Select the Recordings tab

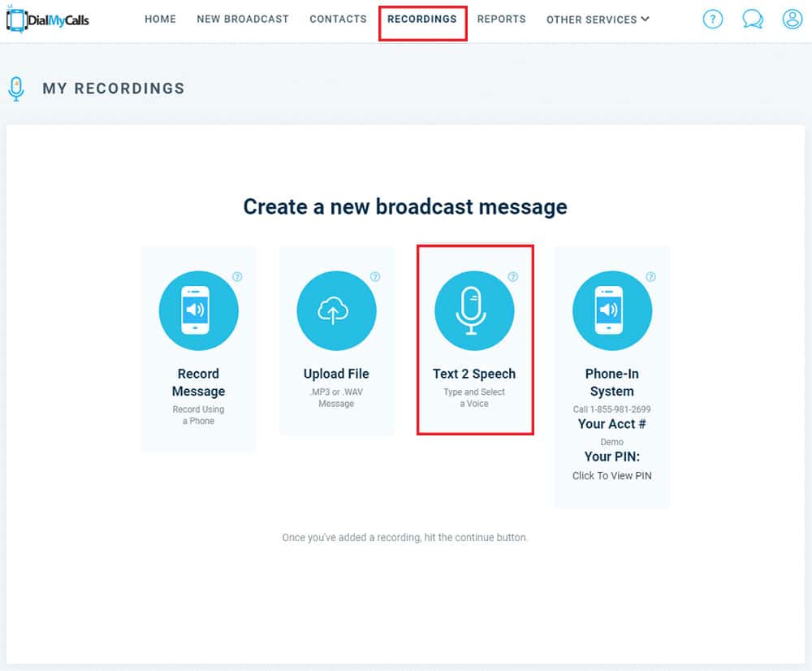422,19
